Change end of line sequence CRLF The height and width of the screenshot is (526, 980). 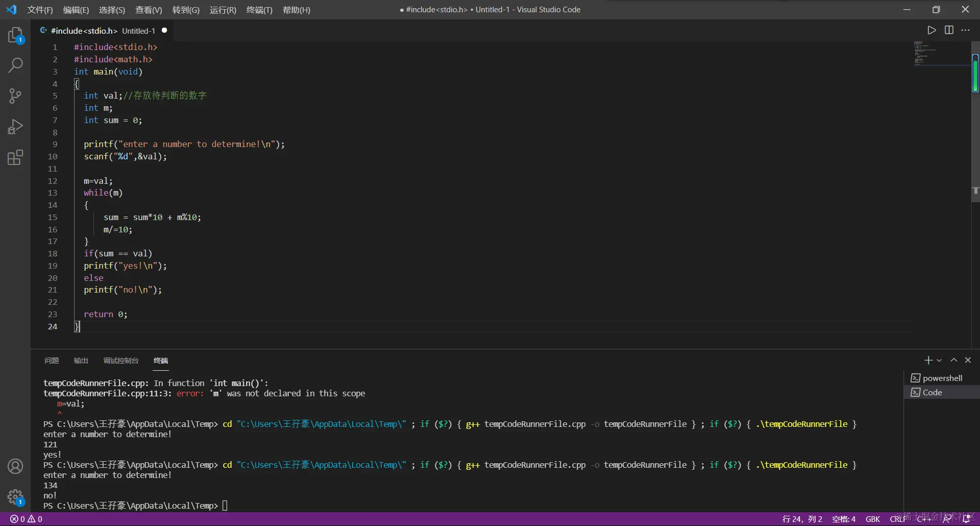898,519
